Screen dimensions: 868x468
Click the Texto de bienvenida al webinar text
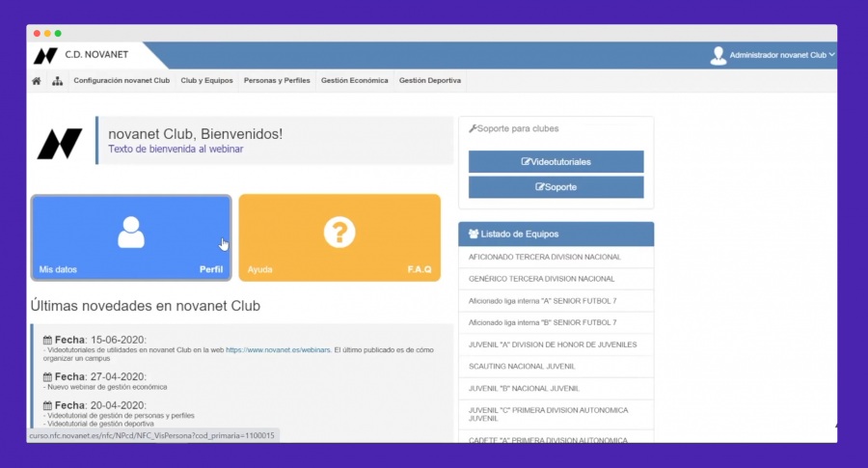tap(176, 149)
